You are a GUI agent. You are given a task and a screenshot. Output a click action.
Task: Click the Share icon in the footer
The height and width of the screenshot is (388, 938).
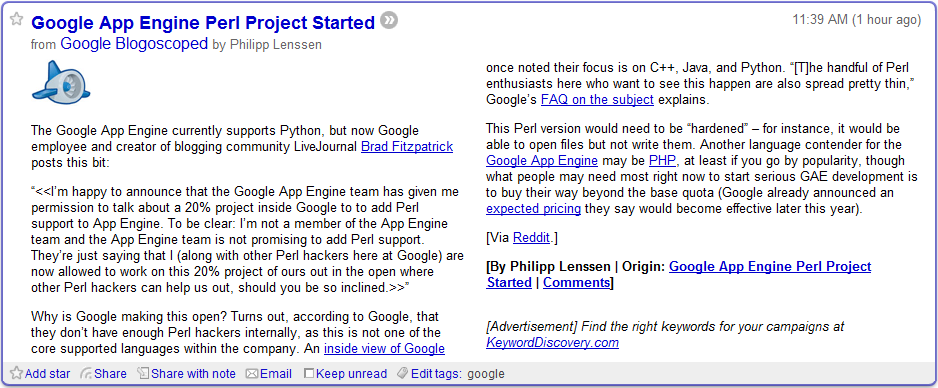[86, 374]
